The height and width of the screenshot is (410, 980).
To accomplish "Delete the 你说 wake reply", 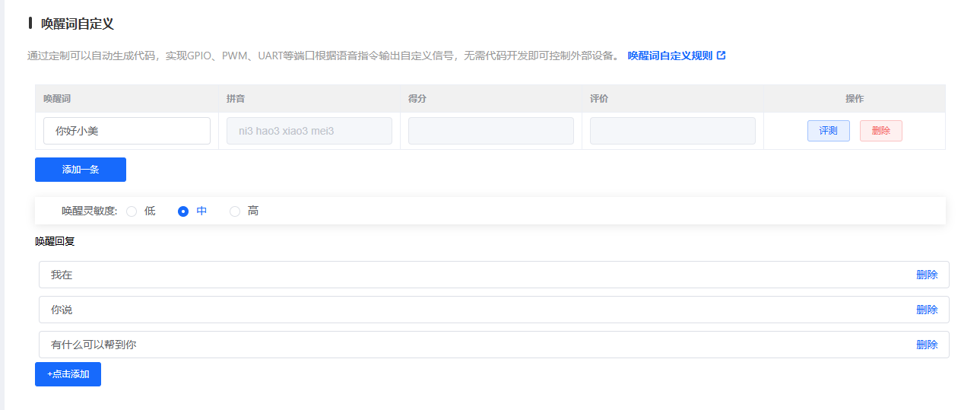I will [927, 310].
